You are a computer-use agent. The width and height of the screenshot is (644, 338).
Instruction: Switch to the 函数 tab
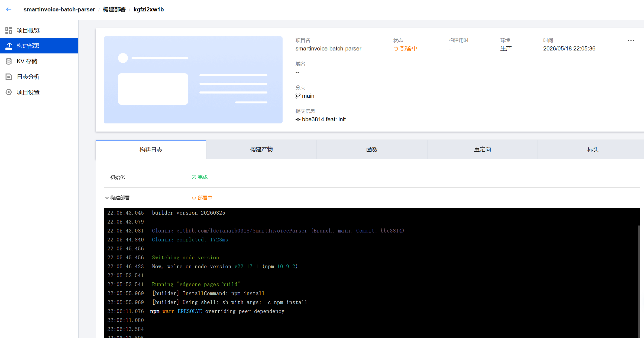tap(372, 149)
